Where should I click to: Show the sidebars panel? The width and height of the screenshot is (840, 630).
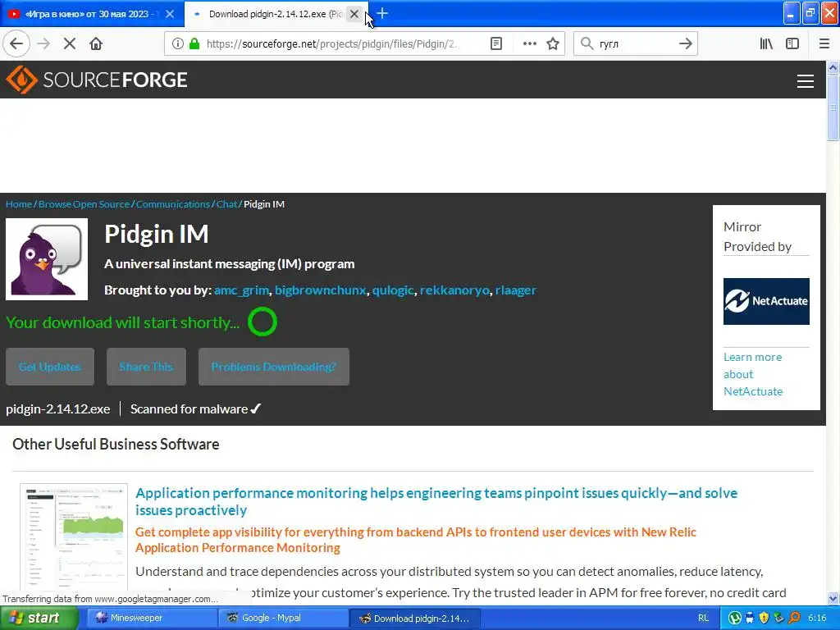tap(792, 44)
